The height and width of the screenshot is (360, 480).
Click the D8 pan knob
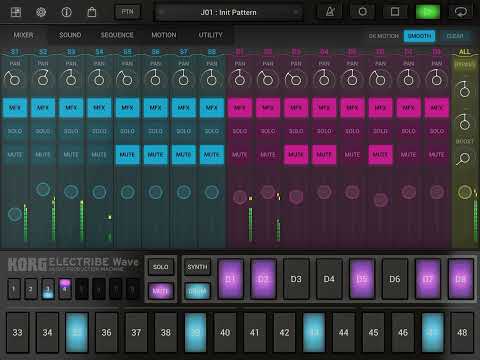tap(436, 79)
